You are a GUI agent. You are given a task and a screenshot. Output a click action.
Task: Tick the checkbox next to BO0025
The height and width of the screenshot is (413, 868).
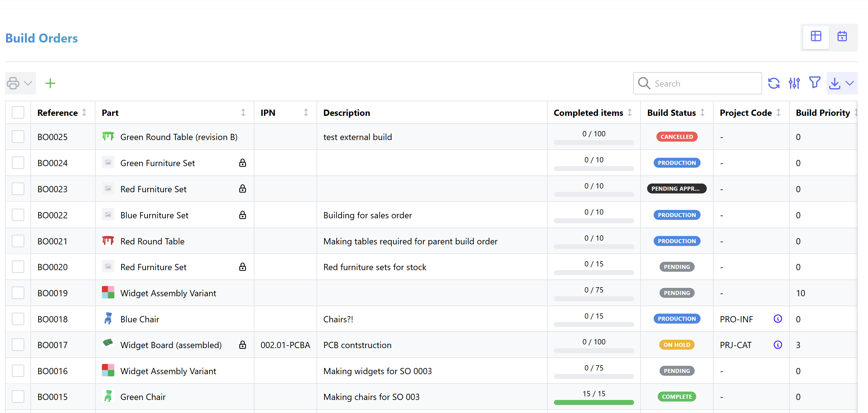coord(18,137)
